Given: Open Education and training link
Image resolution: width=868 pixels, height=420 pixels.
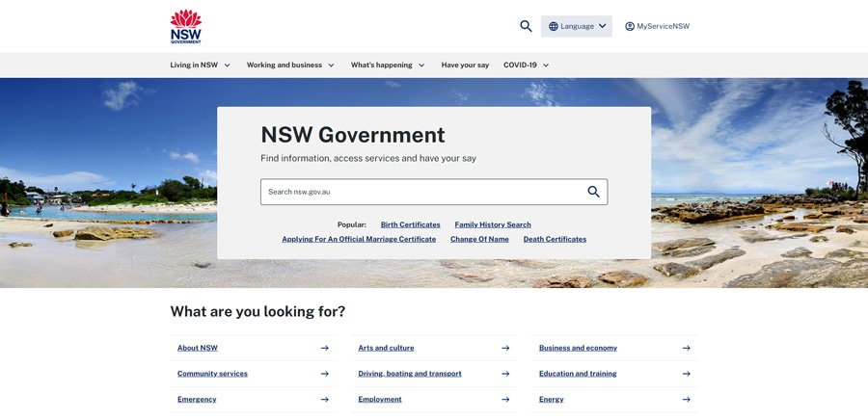Looking at the screenshot, I should pyautogui.click(x=578, y=374).
